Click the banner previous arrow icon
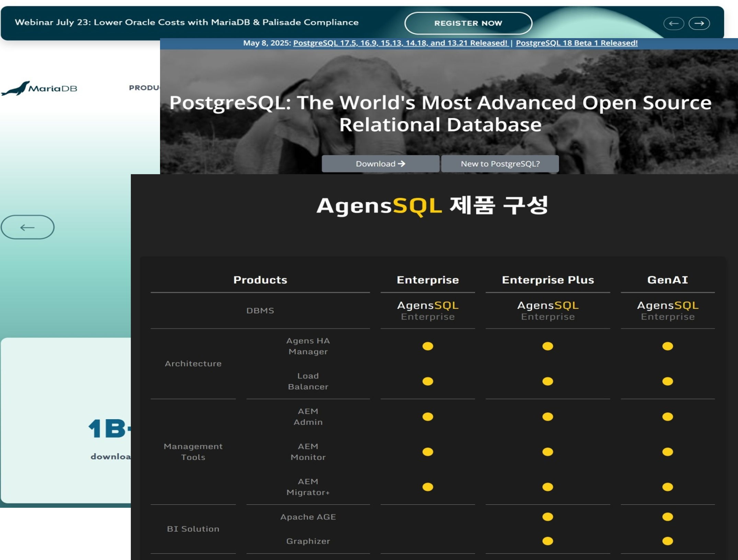This screenshot has height=560, width=738. click(673, 23)
